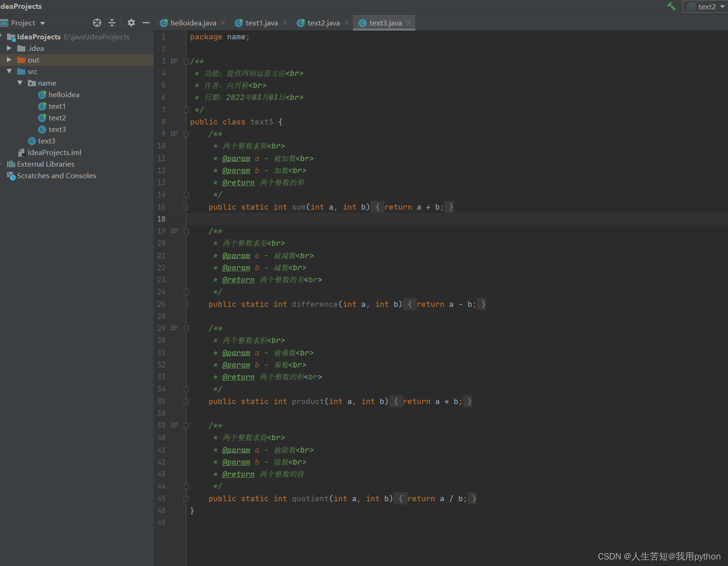This screenshot has width=728, height=566.
Task: Collapse the IdeaProjects root node
Action: coord(1,37)
